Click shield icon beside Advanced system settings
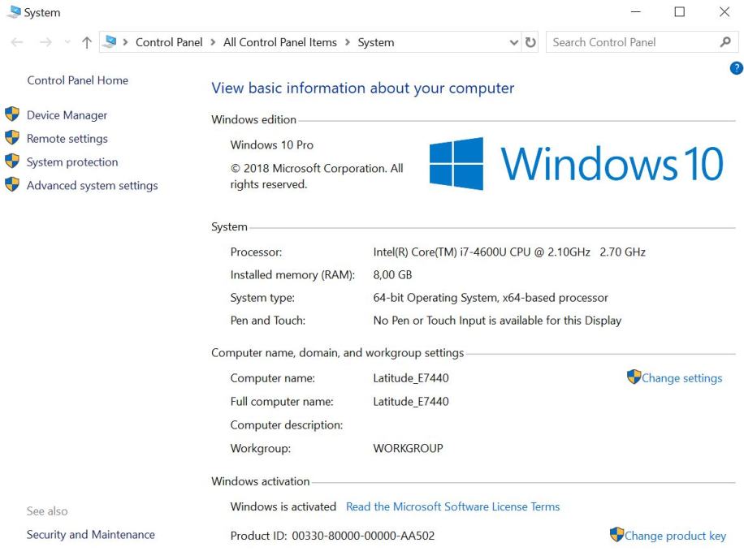 12,184
